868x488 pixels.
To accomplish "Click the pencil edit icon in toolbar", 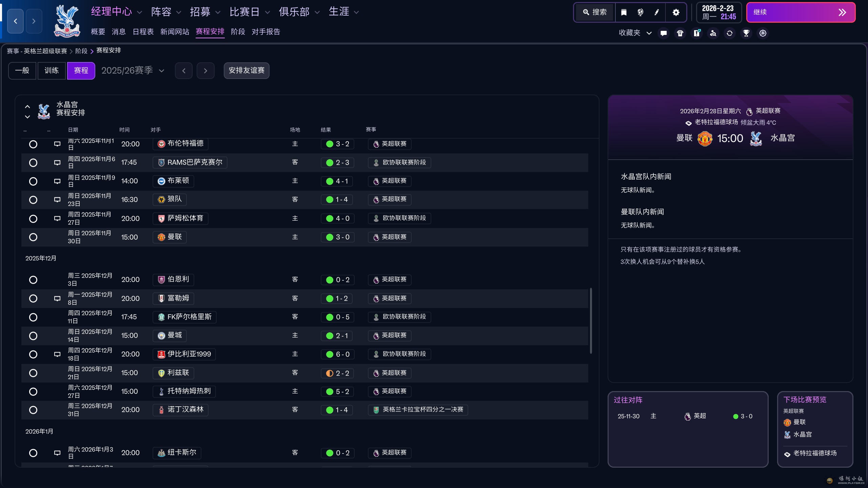I will pyautogui.click(x=657, y=13).
